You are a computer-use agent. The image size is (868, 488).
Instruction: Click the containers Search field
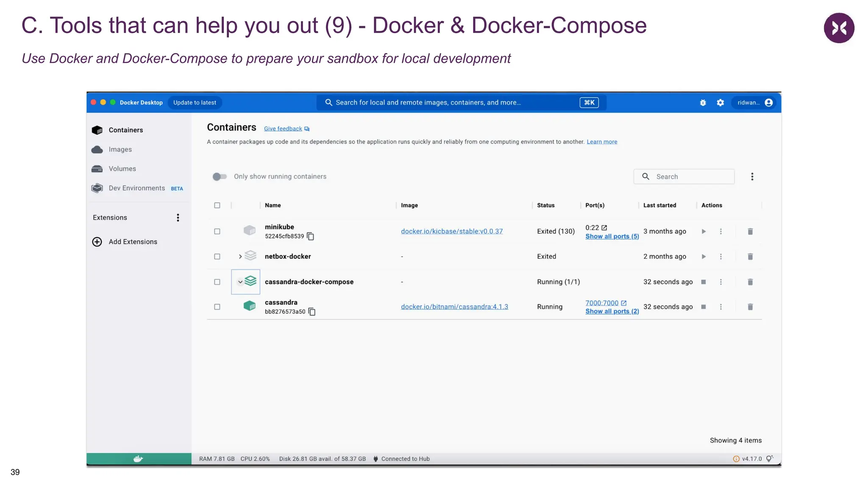click(684, 177)
